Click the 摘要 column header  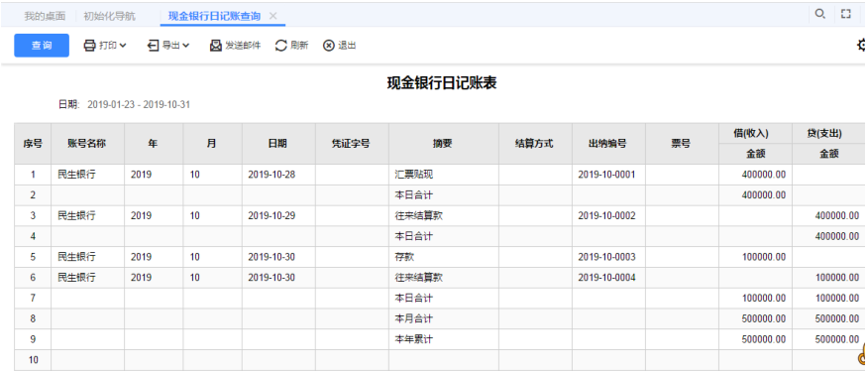[x=443, y=144]
